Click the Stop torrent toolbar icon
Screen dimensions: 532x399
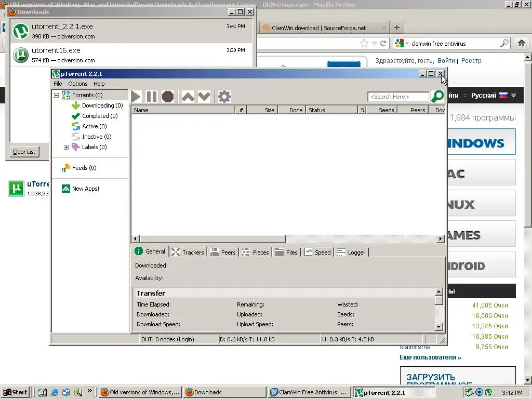pyautogui.click(x=168, y=97)
